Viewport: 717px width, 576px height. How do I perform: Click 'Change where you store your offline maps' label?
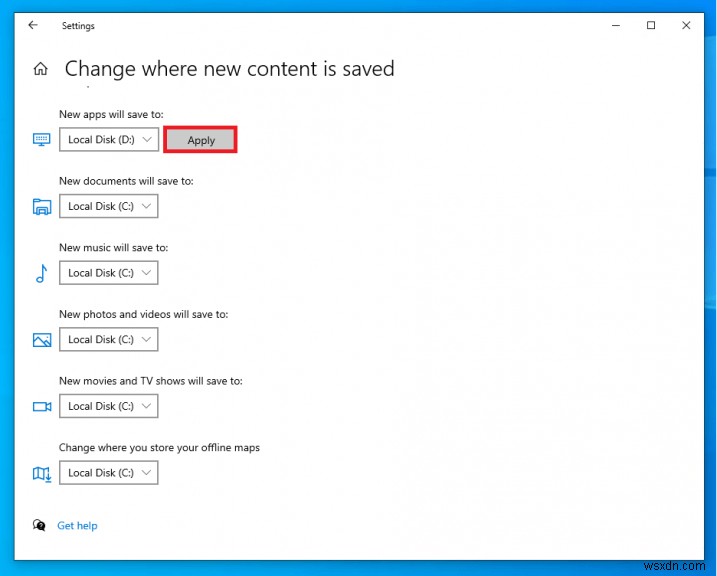[x=159, y=448]
